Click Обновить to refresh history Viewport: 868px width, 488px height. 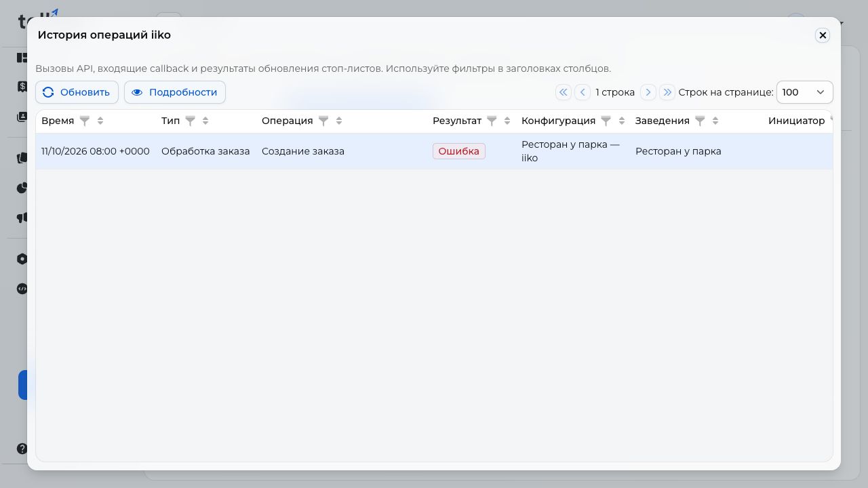(x=77, y=92)
